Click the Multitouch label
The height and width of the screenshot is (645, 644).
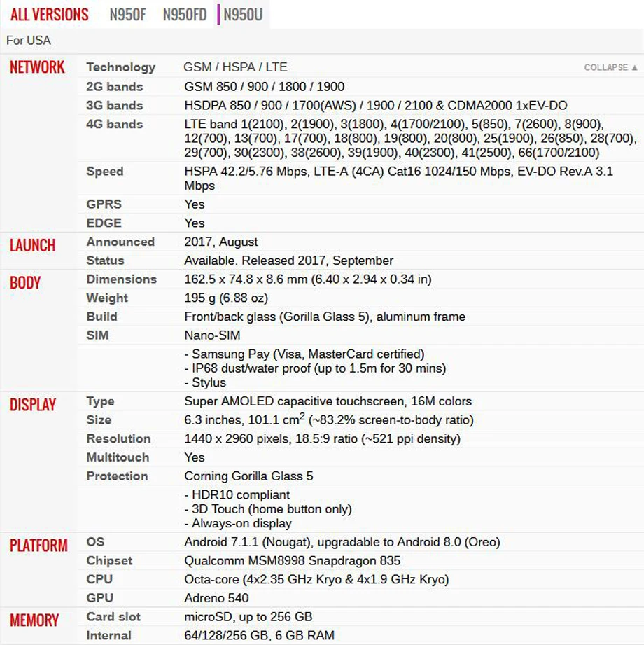click(x=118, y=457)
